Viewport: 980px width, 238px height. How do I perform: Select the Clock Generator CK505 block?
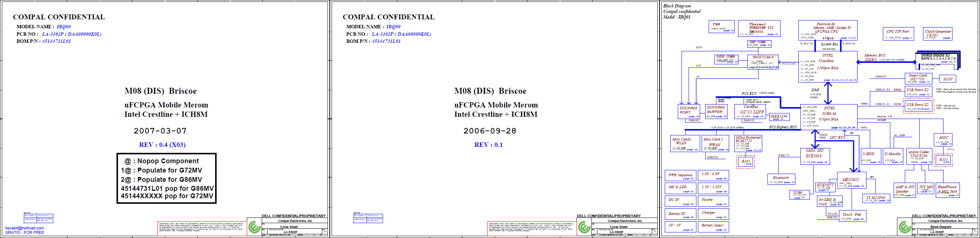click(938, 33)
